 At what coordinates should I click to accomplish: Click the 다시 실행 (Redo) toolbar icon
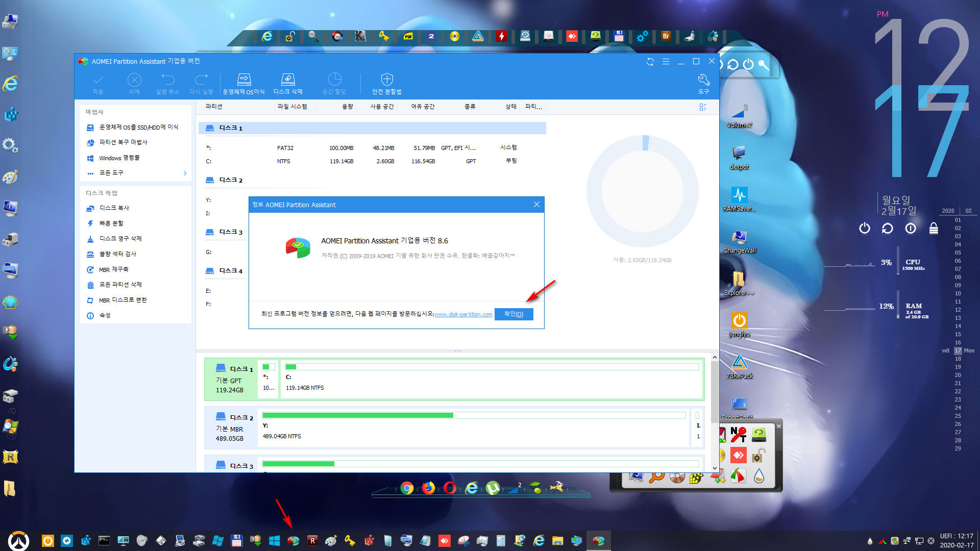pyautogui.click(x=201, y=84)
